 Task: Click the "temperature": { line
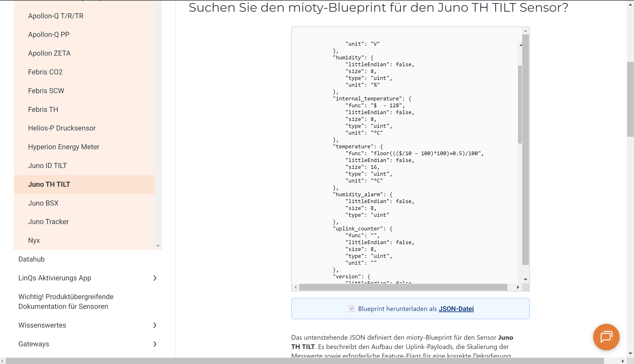tap(358, 147)
